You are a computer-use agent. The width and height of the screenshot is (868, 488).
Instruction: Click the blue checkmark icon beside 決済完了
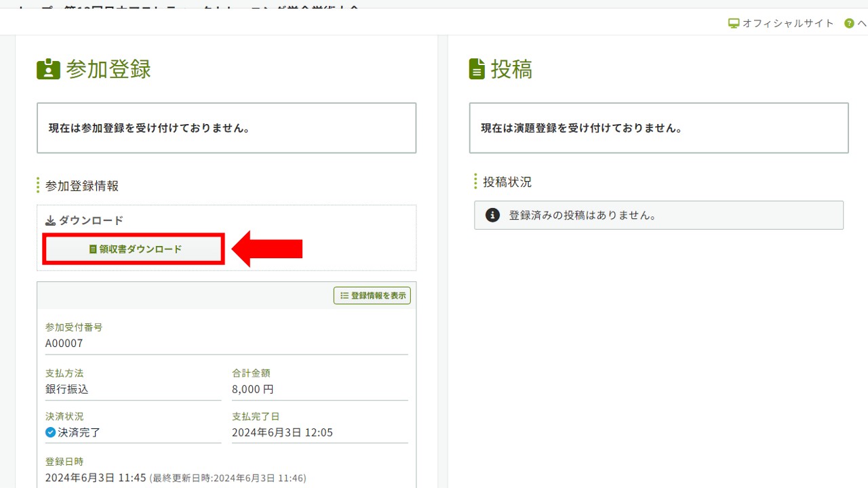click(x=50, y=432)
